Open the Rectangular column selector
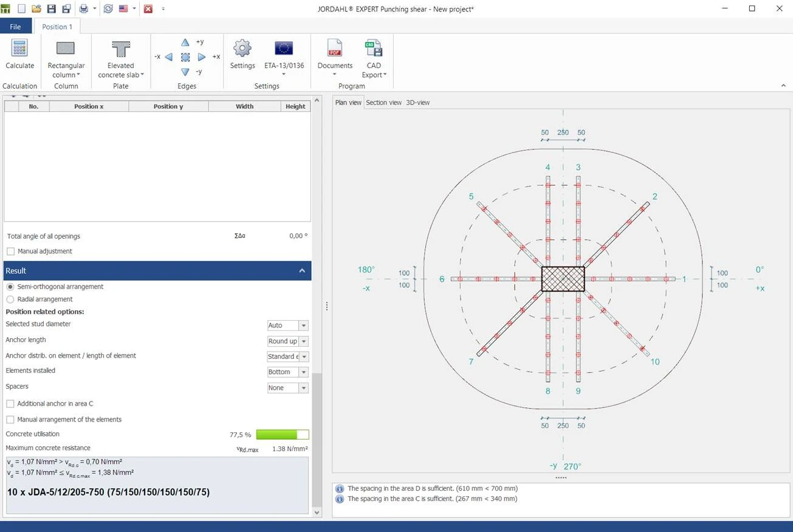Image resolution: width=793 pixels, height=532 pixels. (x=66, y=59)
